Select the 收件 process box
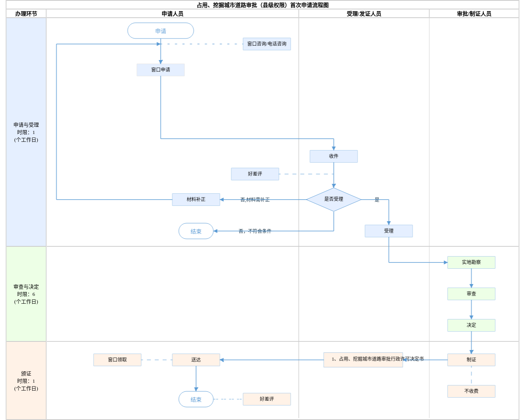 pyautogui.click(x=334, y=156)
